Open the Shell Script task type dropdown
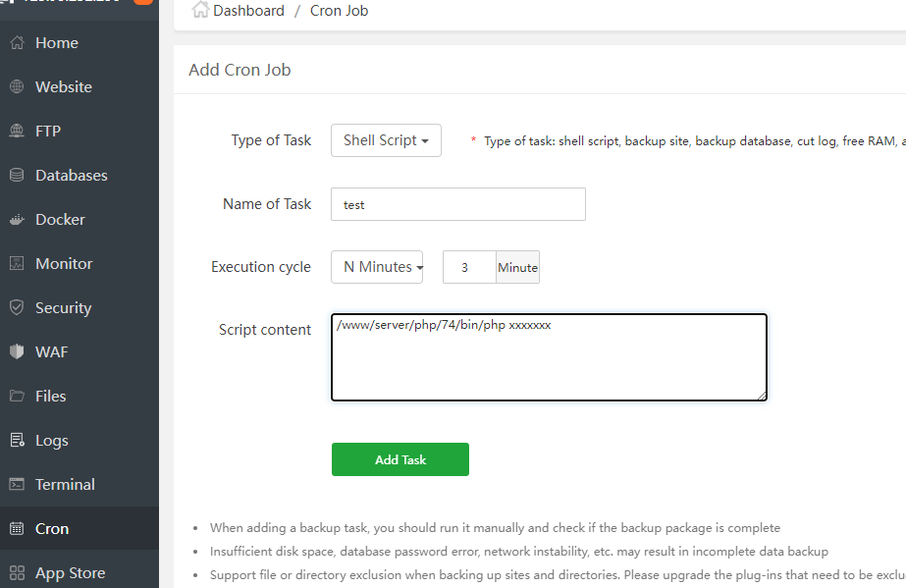This screenshot has width=906, height=588. click(x=386, y=140)
